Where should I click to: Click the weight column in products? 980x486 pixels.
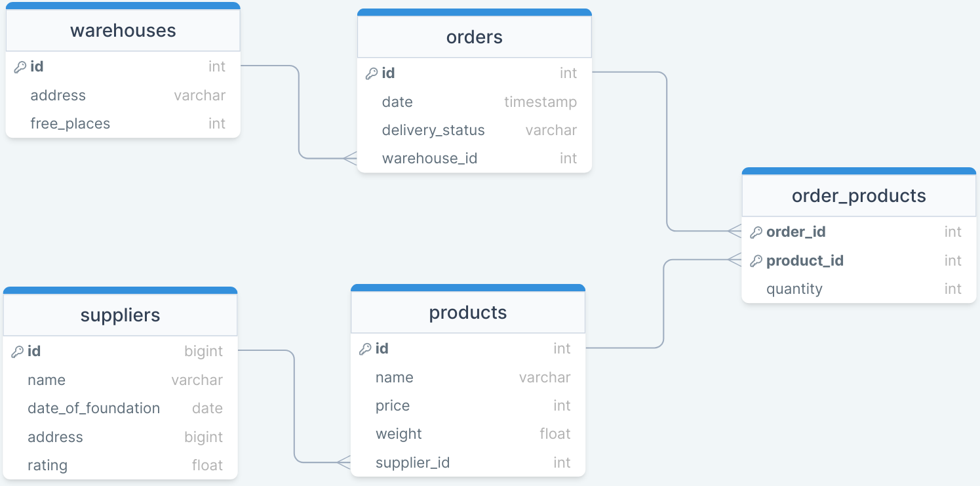pos(468,434)
